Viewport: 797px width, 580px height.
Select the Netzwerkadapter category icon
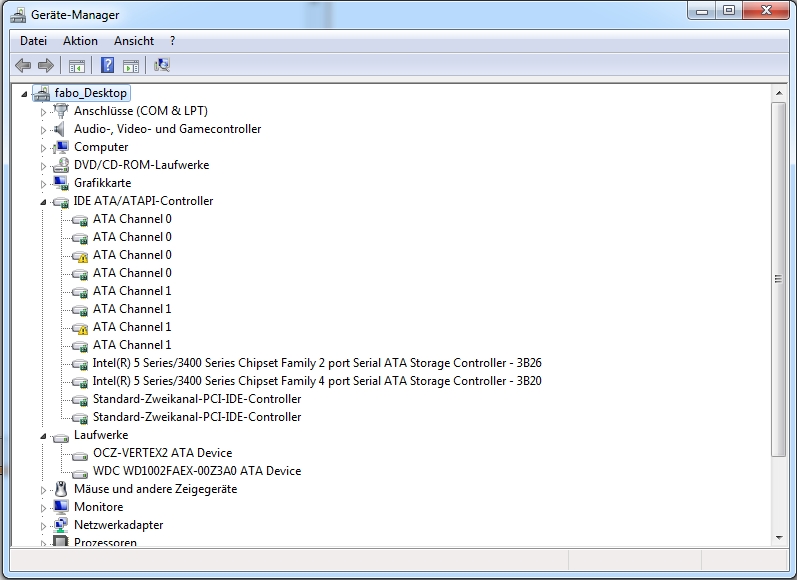(61, 525)
